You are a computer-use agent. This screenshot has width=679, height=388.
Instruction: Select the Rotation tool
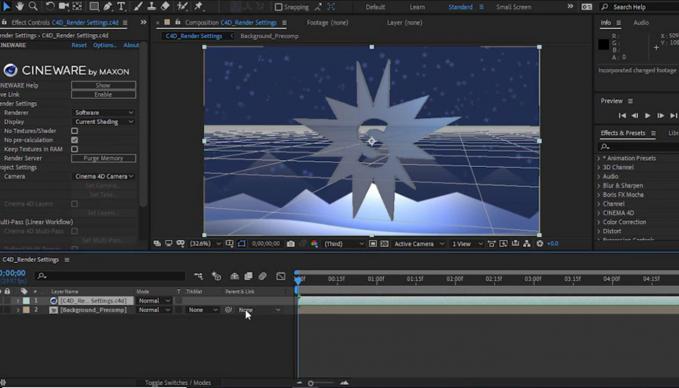point(50,6)
